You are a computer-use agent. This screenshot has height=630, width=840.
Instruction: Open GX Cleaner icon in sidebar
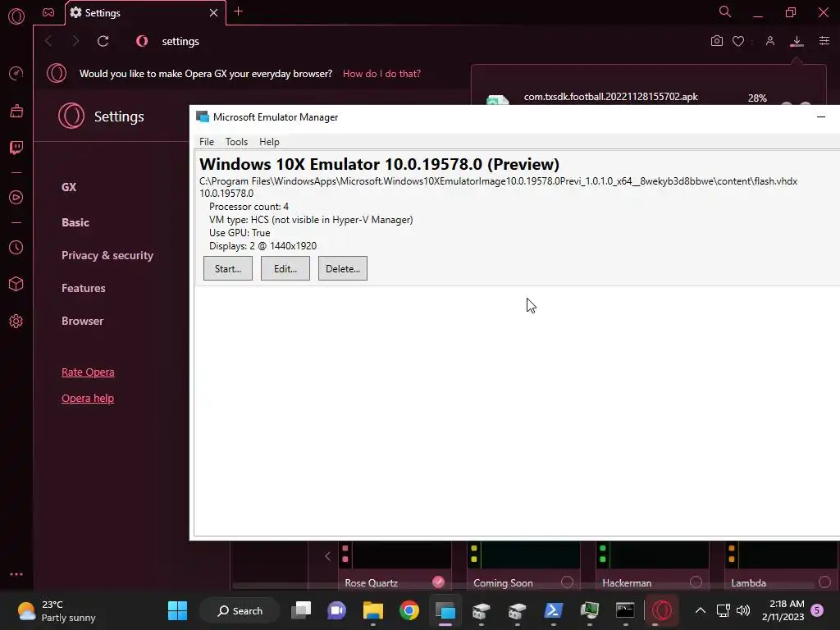point(16,111)
